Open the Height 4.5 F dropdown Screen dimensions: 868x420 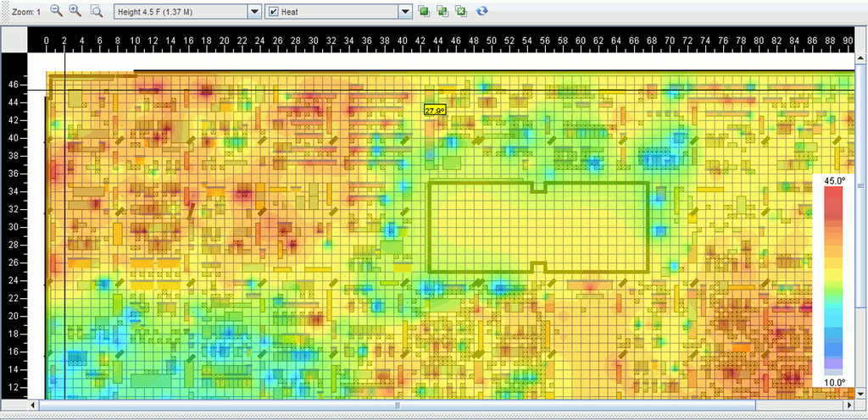click(253, 11)
